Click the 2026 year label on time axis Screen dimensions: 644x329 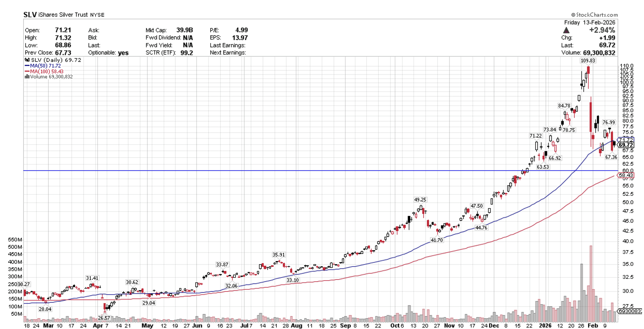pos(545,326)
